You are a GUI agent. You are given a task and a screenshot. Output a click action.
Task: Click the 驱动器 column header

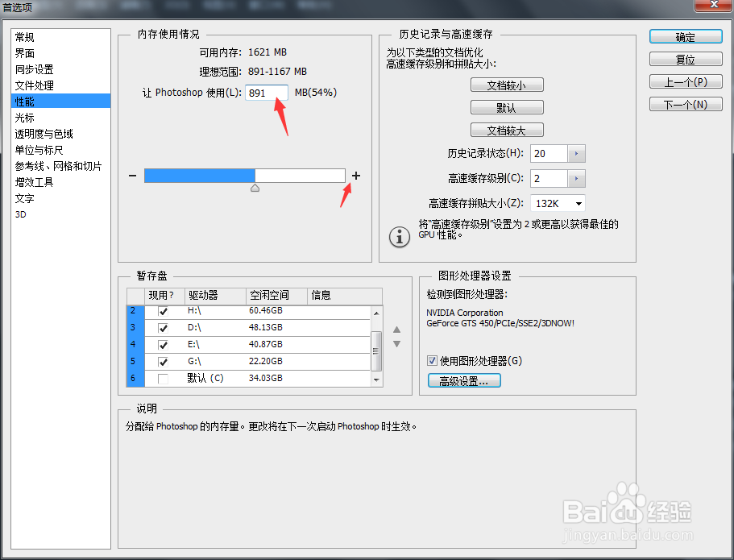click(x=215, y=296)
